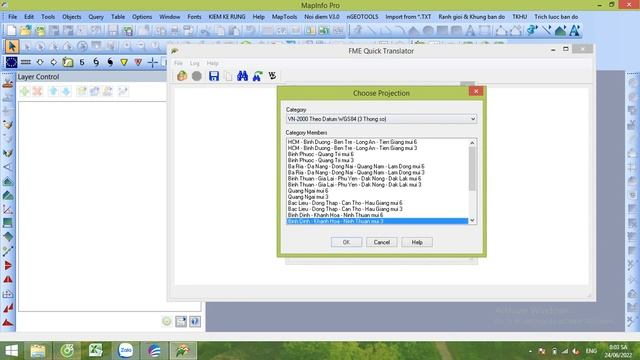Viewport: 640px width, 360px height.
Task: Click the blue help icon below Layer Control
Action: pyautogui.click(x=195, y=322)
